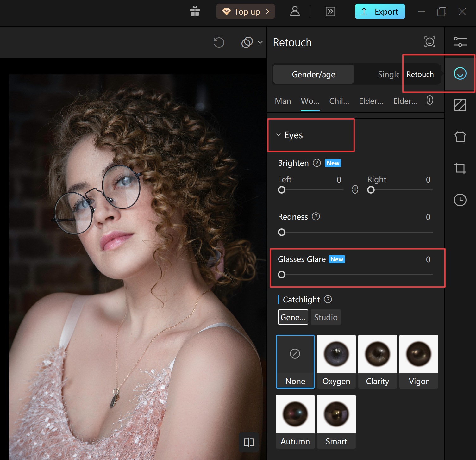The height and width of the screenshot is (460, 476).
Task: Open the user account profile icon
Action: click(295, 11)
